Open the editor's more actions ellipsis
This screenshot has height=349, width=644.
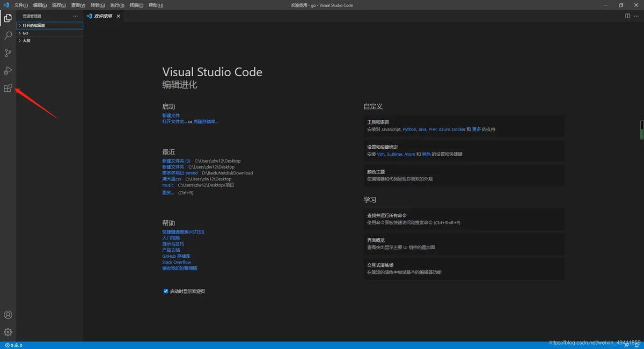[637, 16]
